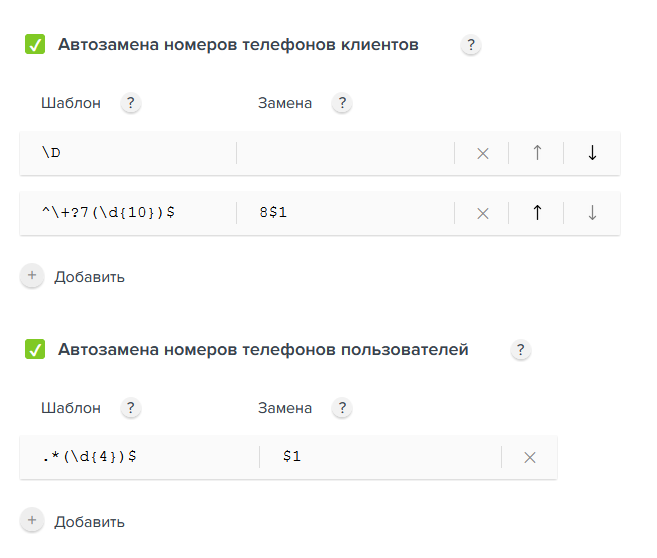
Task: Move the 8$1 replacement rule up
Action: pos(537,213)
